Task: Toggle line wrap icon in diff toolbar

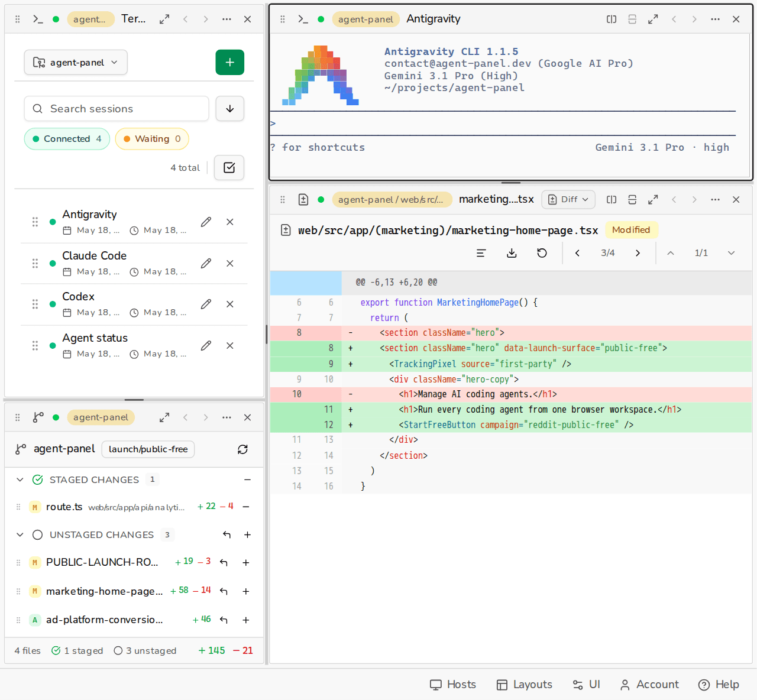Action: pos(481,253)
